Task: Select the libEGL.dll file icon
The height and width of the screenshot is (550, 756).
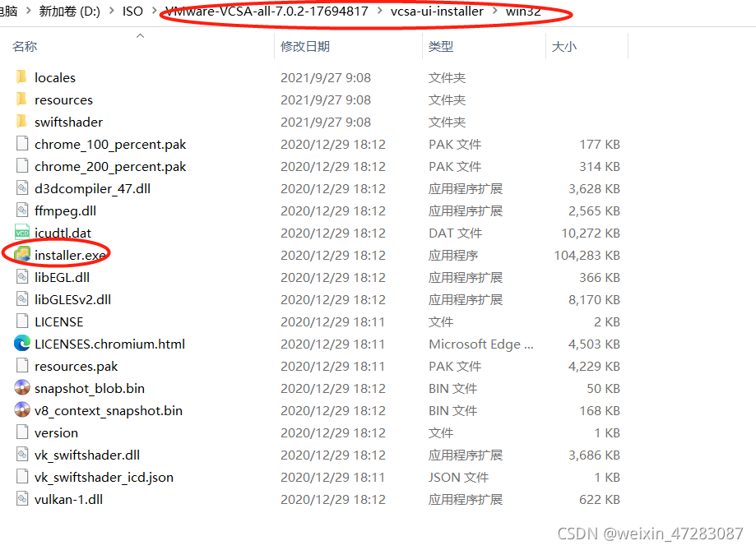Action: pyautogui.click(x=22, y=277)
